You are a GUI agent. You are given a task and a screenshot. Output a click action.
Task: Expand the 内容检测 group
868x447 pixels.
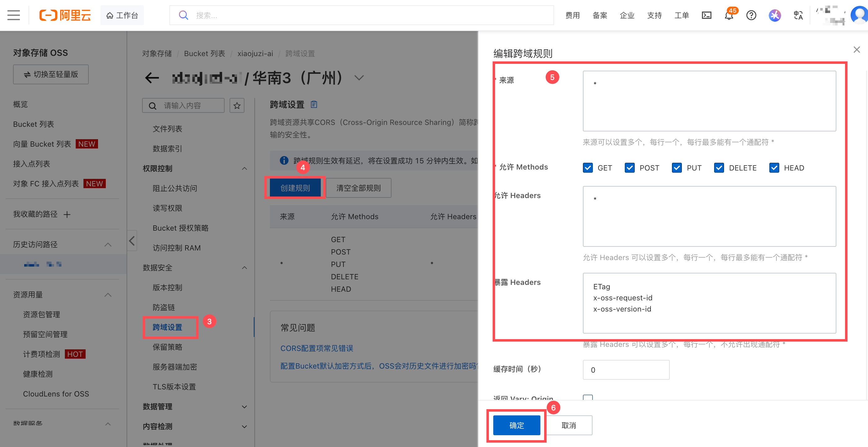[x=245, y=427]
